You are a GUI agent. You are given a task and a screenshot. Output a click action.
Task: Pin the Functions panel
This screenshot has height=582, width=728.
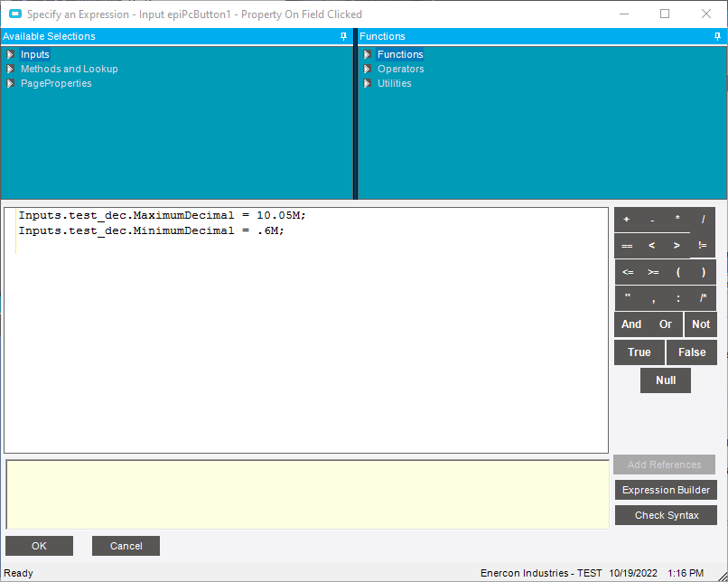click(x=718, y=36)
